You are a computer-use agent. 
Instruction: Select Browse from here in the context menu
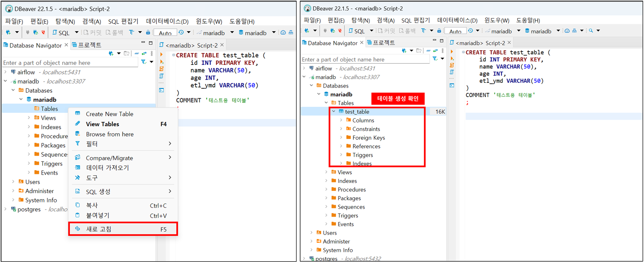coord(123,134)
